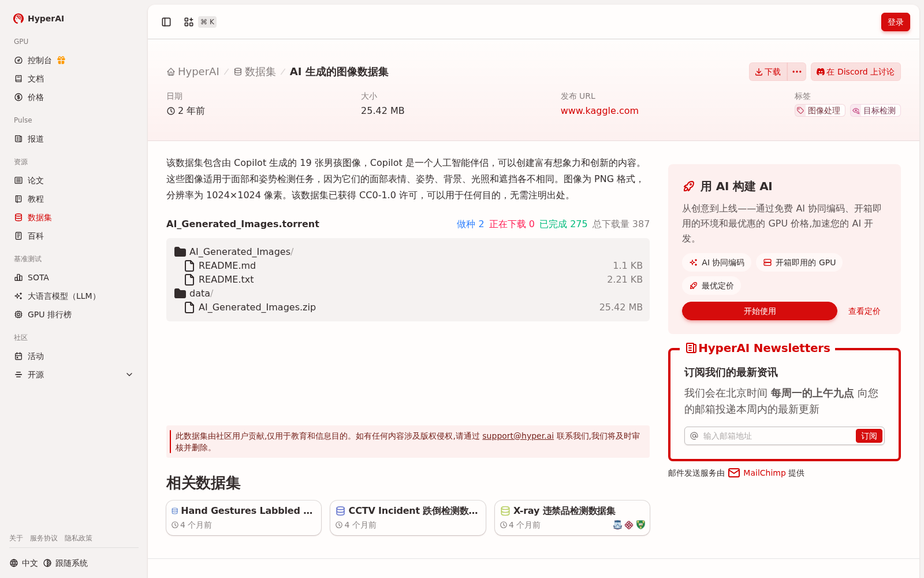
Task: Click the 开箱即用的 GPU chip
Action: point(799,262)
